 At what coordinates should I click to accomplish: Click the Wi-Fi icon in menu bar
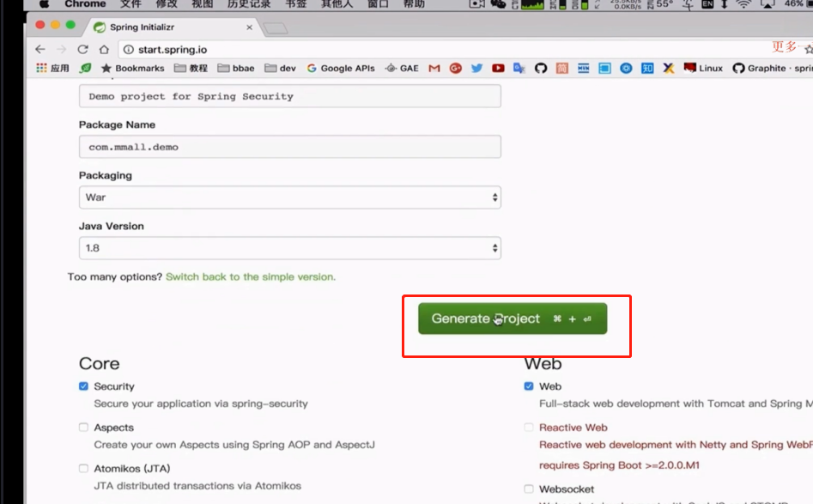pyautogui.click(x=743, y=4)
